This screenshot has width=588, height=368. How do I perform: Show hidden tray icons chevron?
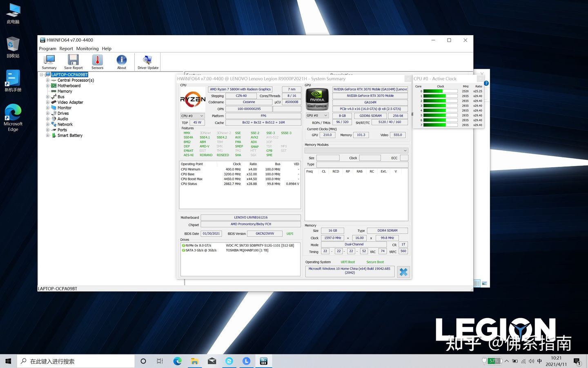point(507,361)
